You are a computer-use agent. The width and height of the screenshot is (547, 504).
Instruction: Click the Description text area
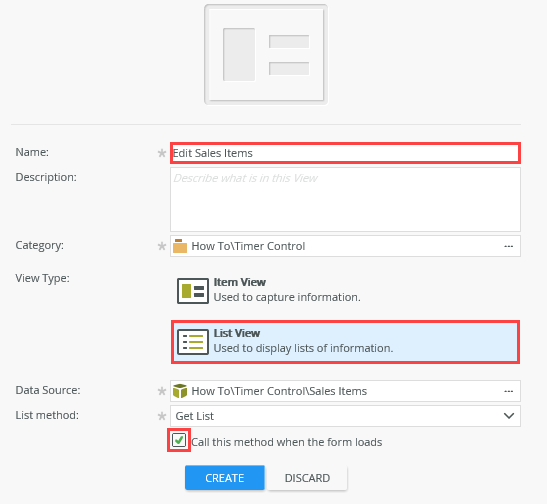(345, 200)
